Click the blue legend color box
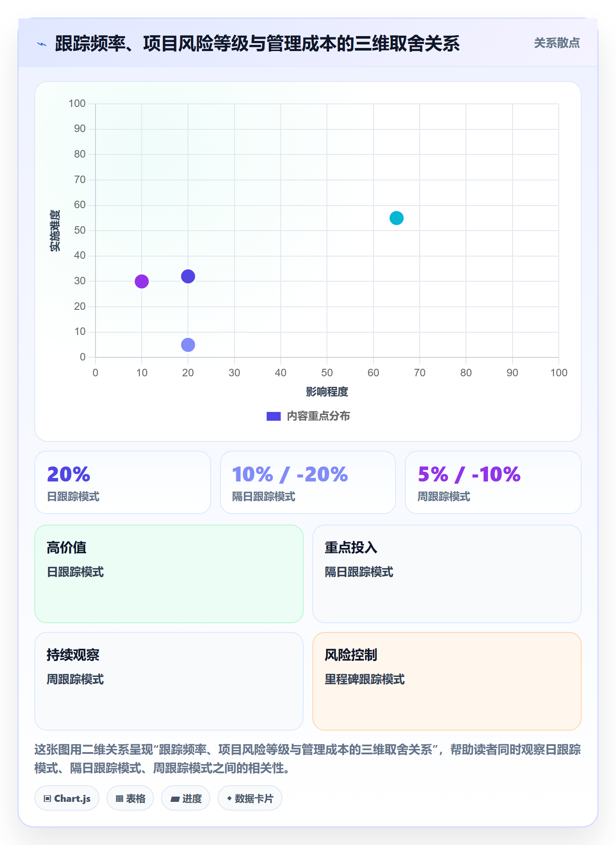 coord(274,416)
